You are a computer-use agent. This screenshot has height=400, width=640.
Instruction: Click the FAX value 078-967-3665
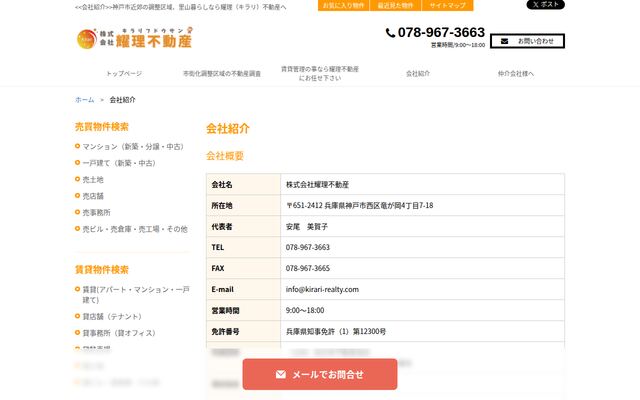point(307,268)
